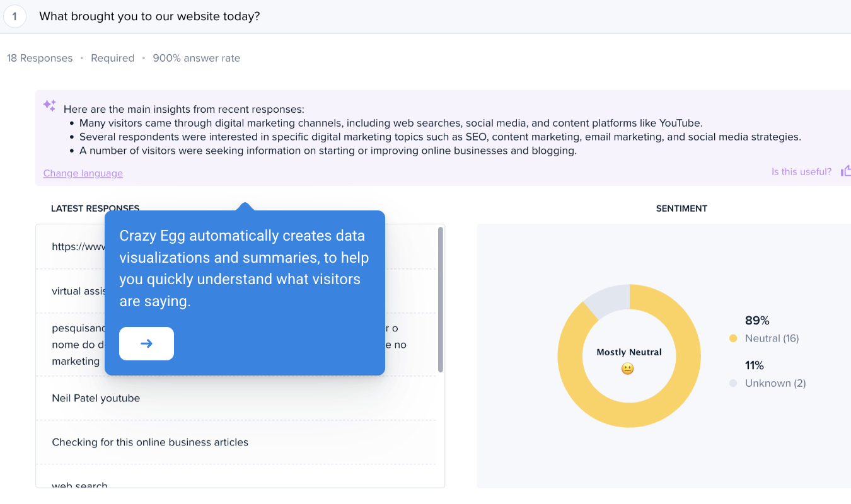851x504 pixels.
Task: Click the "What brought you to our website today?" title
Action: click(x=149, y=16)
